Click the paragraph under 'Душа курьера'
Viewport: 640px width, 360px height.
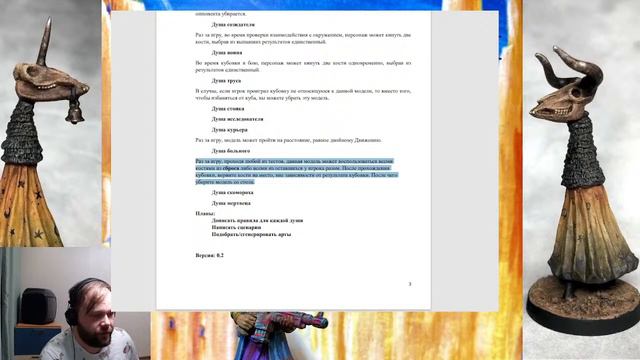pos(289,140)
